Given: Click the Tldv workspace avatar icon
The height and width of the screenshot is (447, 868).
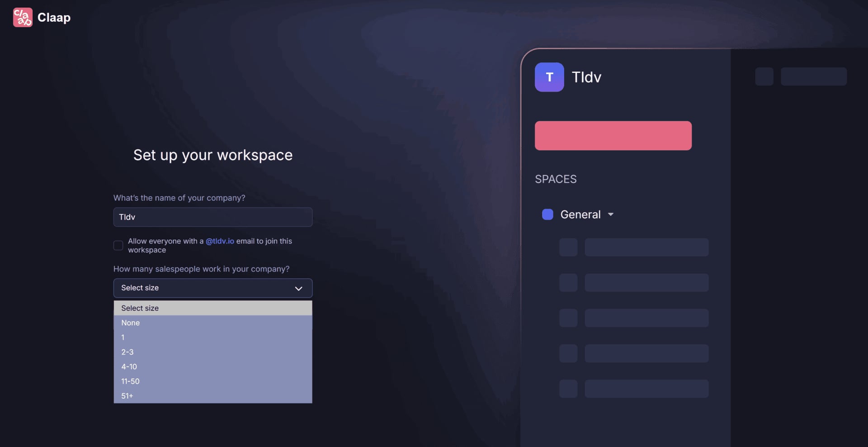Looking at the screenshot, I should pos(549,77).
